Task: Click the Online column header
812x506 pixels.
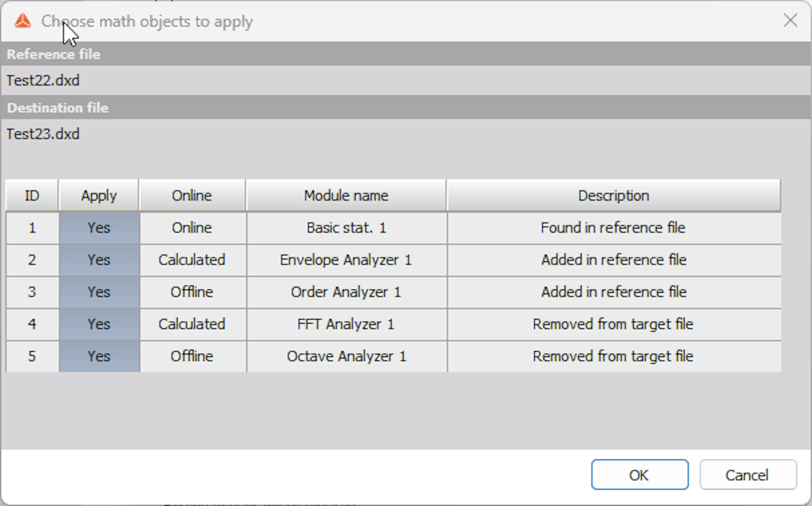Action: click(192, 195)
